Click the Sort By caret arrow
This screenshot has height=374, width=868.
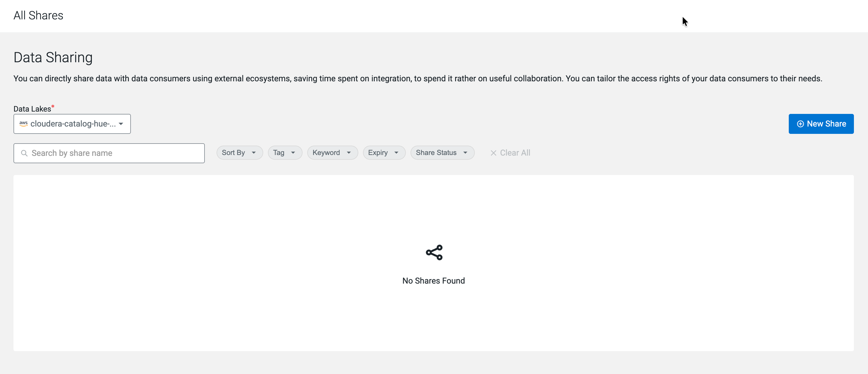254,153
